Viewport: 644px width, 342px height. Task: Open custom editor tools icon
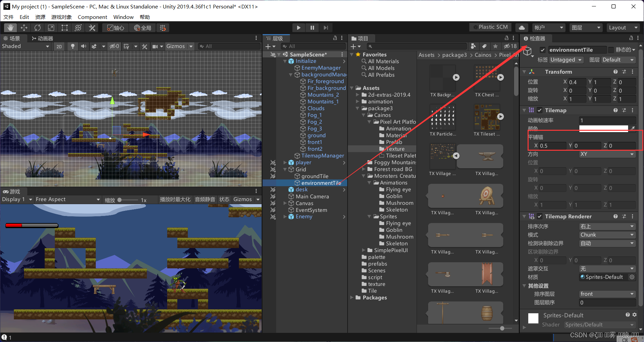tap(92, 28)
